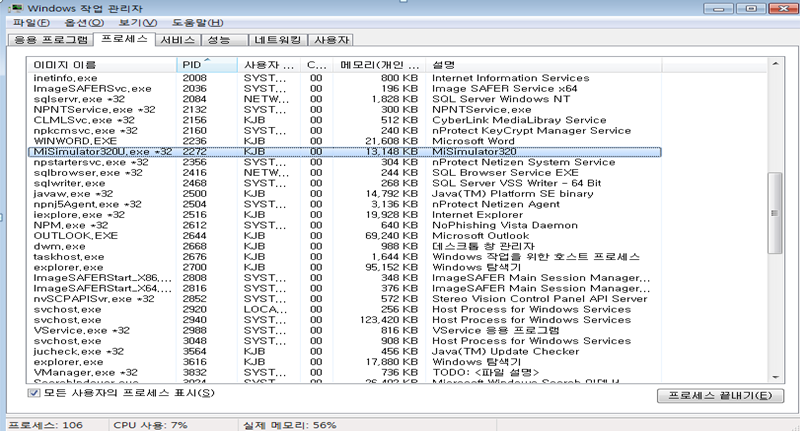Select the 사용자 tab

pyautogui.click(x=331, y=40)
